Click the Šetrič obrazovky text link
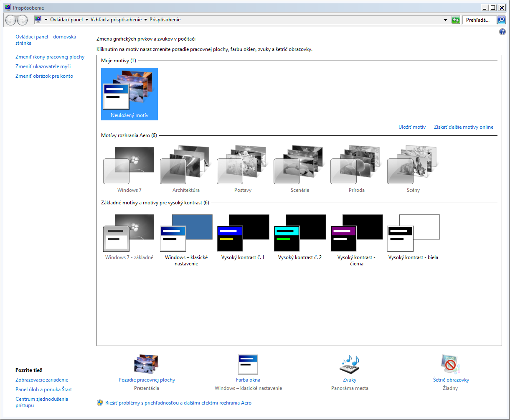Image resolution: width=510 pixels, height=420 pixels. pos(451,380)
